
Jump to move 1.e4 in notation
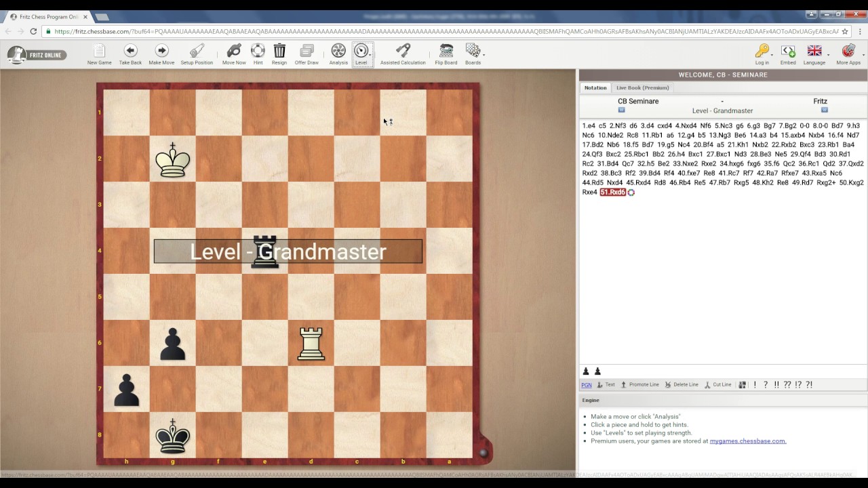[x=589, y=126]
